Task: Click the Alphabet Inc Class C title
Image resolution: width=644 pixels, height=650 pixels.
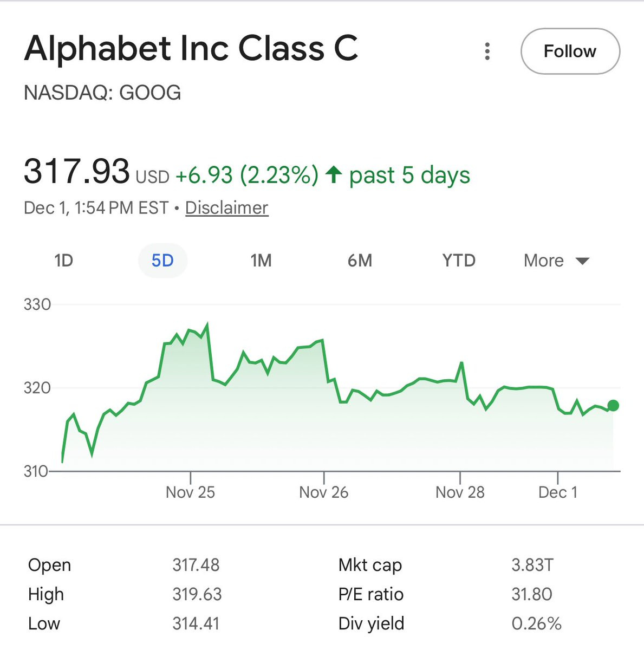Action: click(x=191, y=48)
